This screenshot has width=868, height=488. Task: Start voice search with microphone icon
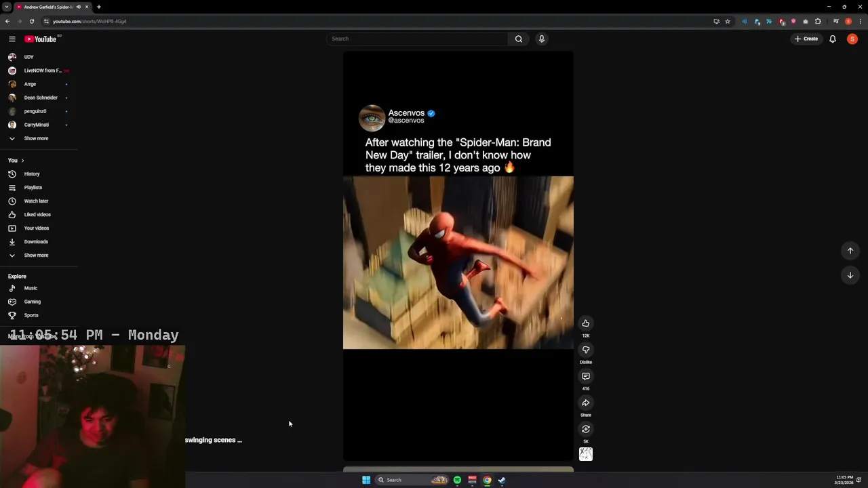(x=541, y=39)
